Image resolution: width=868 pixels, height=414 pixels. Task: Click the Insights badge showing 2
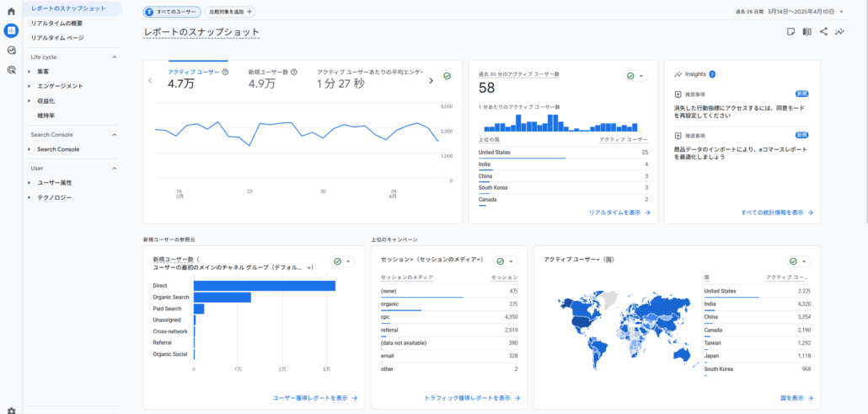pos(712,73)
